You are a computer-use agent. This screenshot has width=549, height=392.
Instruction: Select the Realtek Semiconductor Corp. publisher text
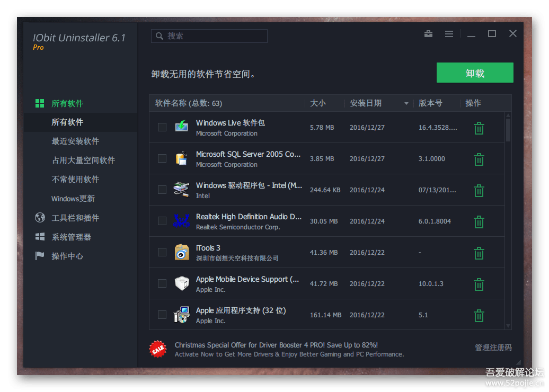tap(238, 227)
